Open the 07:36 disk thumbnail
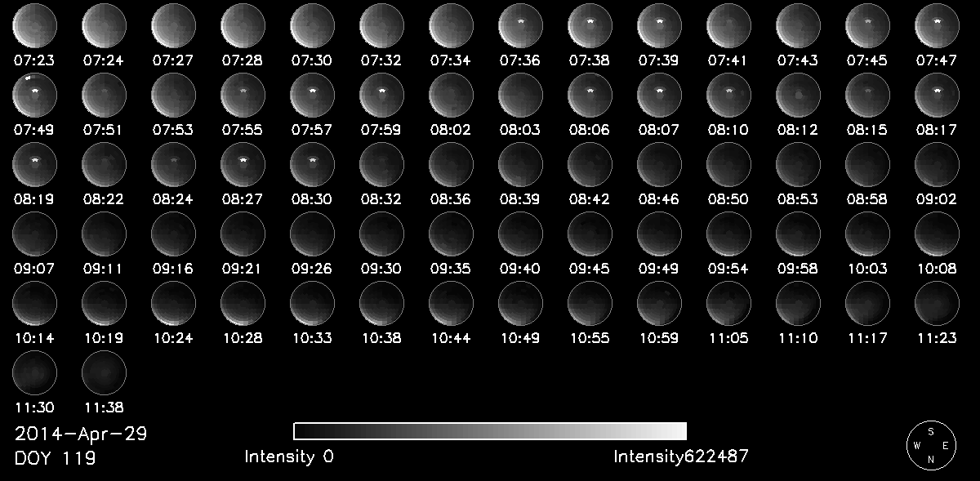The height and width of the screenshot is (481, 980). (x=521, y=25)
